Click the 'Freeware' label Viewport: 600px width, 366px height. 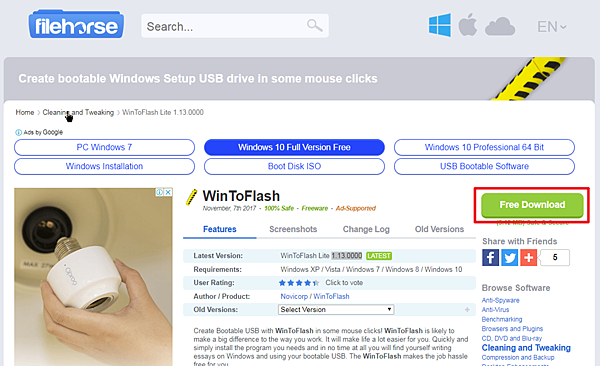click(315, 208)
